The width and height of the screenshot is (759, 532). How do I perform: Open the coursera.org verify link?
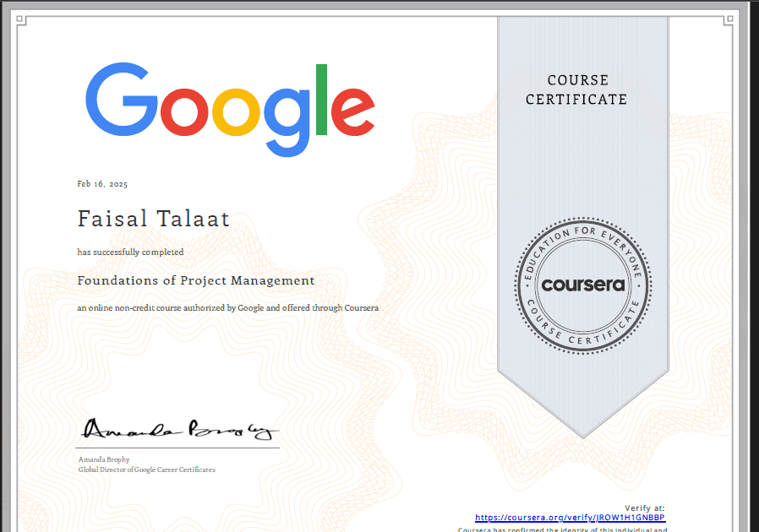tap(571, 518)
